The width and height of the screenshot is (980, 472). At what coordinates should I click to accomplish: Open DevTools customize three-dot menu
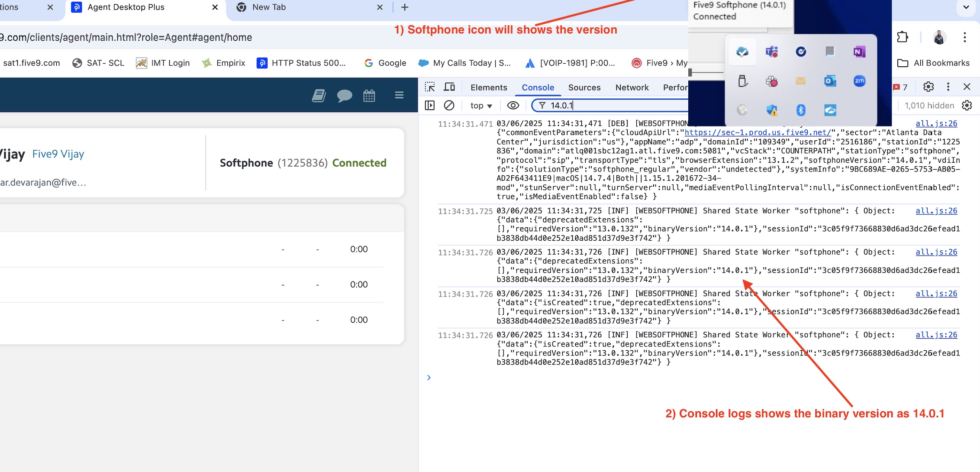(x=948, y=87)
